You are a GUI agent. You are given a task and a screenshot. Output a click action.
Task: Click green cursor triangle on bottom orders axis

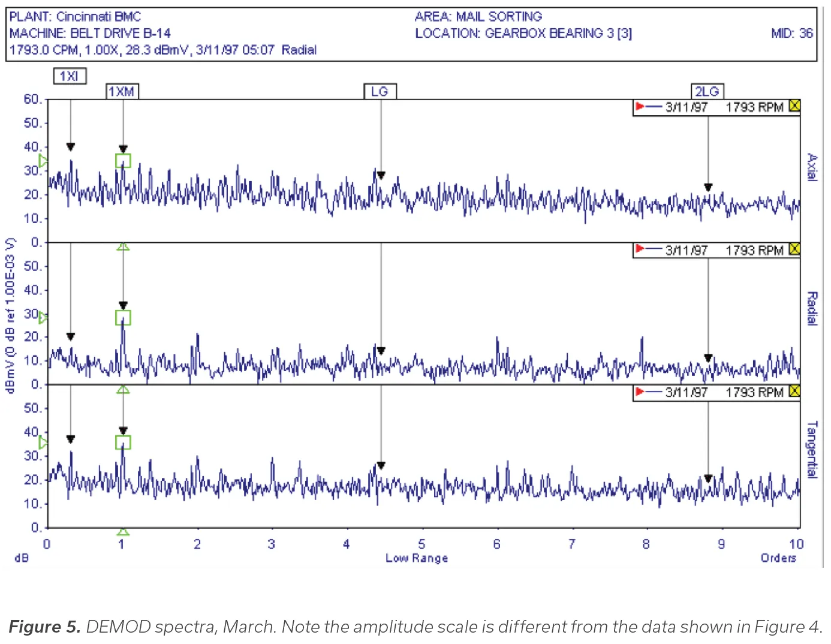[x=123, y=532]
